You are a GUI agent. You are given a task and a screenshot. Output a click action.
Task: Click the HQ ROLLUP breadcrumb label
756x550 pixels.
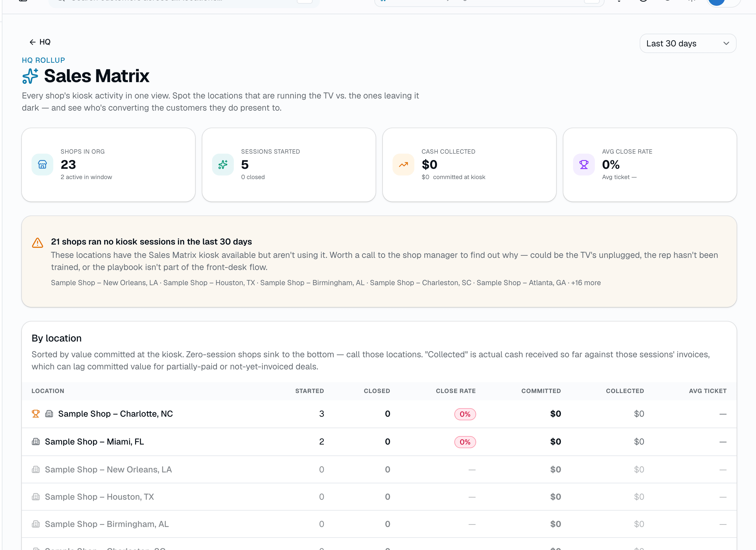click(43, 60)
